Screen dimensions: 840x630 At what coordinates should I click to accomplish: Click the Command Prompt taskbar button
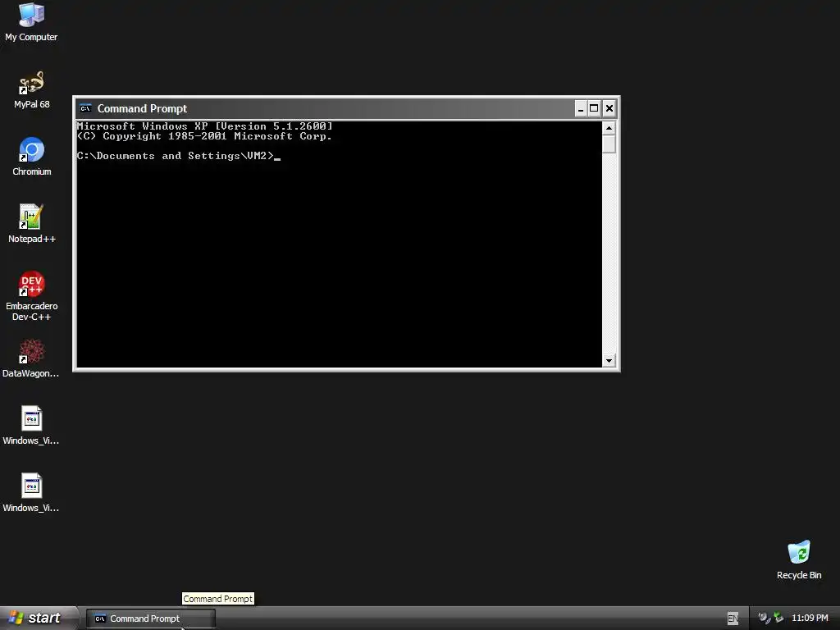[x=151, y=619]
